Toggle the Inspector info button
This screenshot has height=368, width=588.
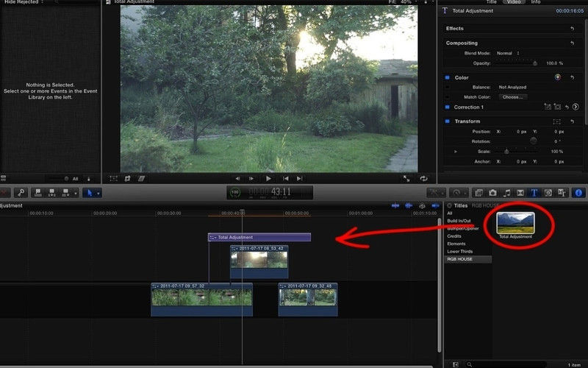(x=578, y=193)
